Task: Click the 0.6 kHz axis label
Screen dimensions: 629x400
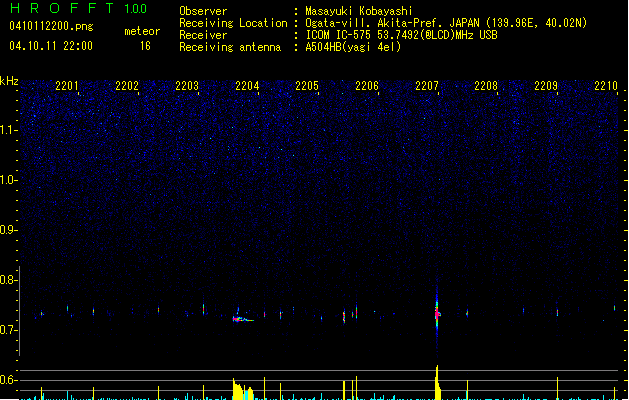Action: [x=8, y=380]
